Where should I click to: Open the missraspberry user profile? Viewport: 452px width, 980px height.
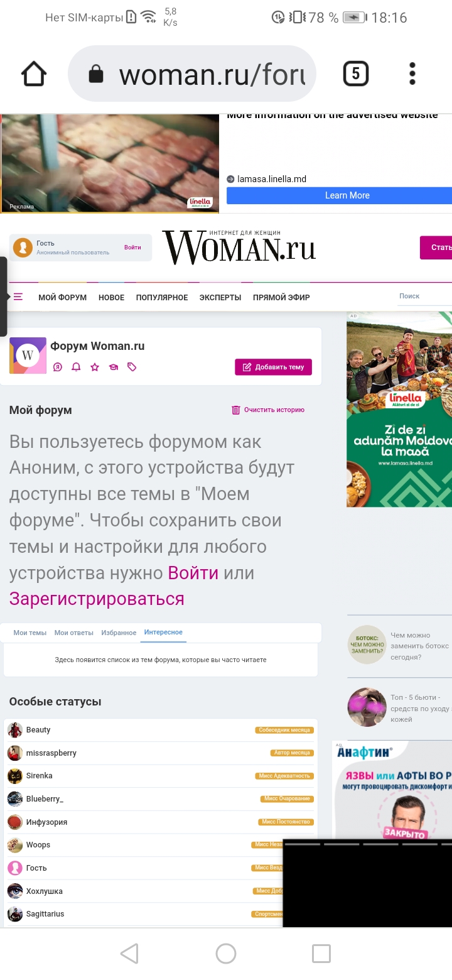[x=51, y=753]
